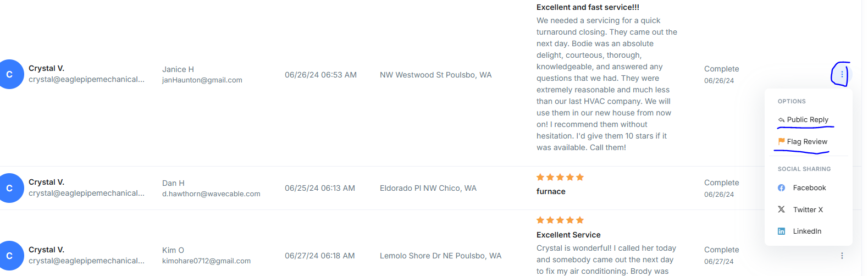
Task: Click Crystal V. avatar in Janice H row
Action: point(10,74)
